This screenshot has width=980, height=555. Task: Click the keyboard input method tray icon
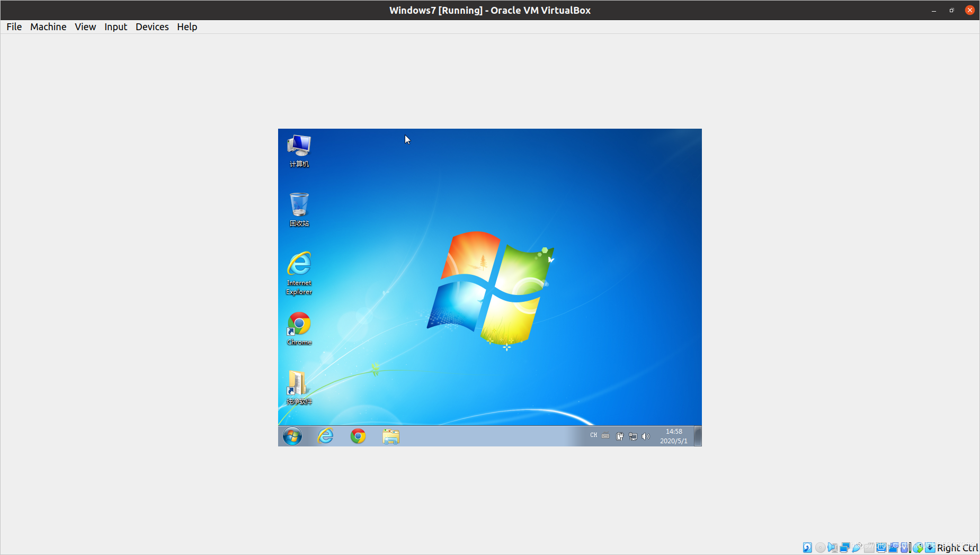(605, 436)
